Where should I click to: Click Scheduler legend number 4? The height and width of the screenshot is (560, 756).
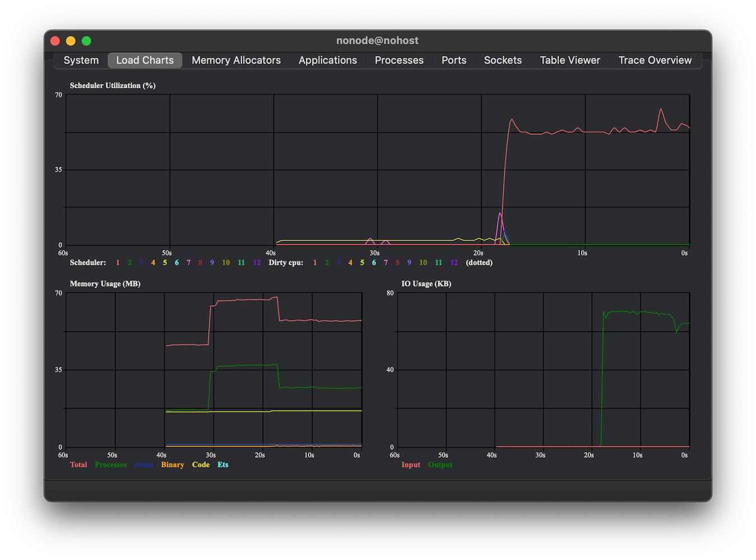tap(153, 262)
